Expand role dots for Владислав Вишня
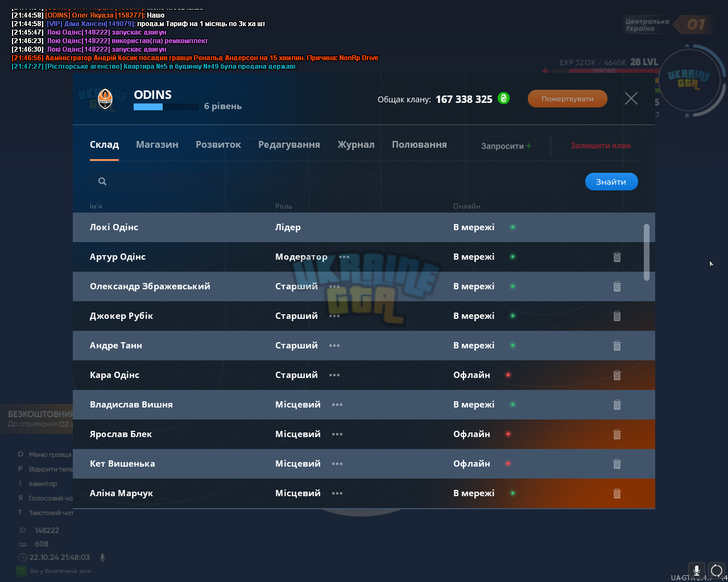 337,405
